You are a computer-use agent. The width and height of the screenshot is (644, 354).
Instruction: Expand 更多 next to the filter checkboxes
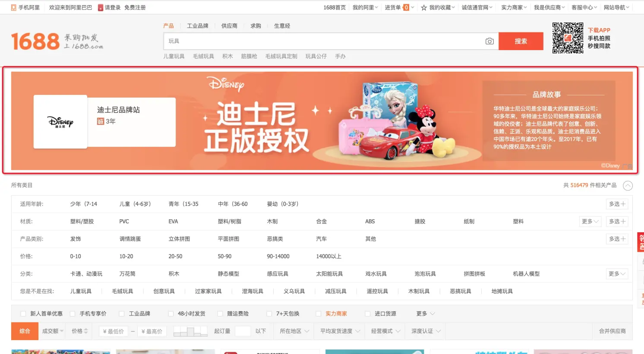(426, 314)
